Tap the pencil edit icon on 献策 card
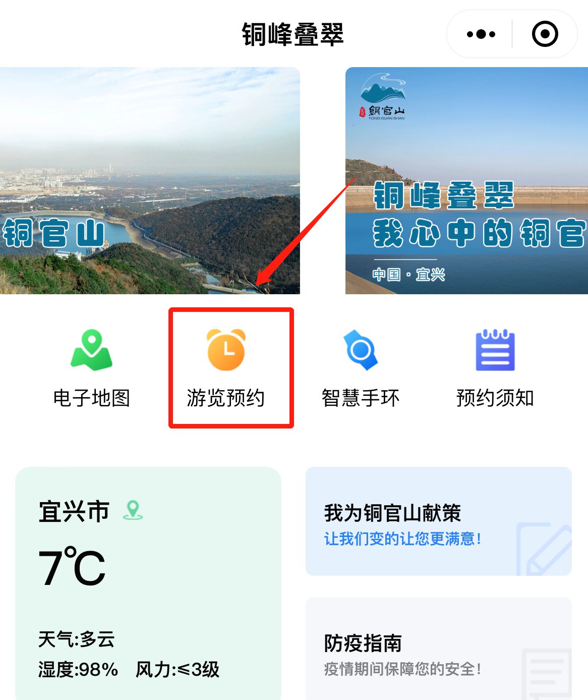This screenshot has height=700, width=588. (x=544, y=549)
